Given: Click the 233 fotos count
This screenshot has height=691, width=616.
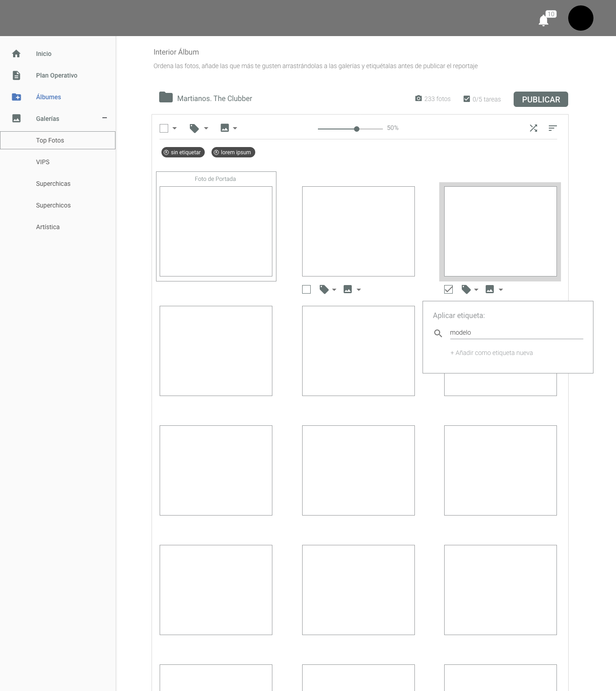Looking at the screenshot, I should pyautogui.click(x=437, y=99).
